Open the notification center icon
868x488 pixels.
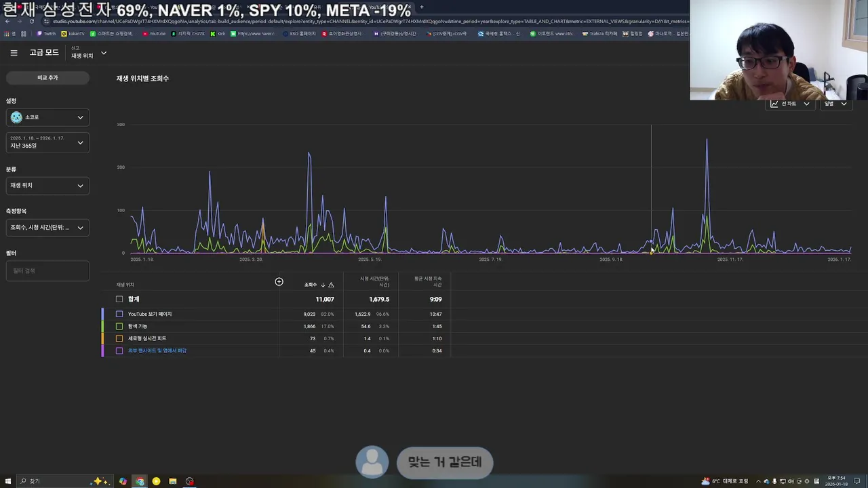click(856, 481)
